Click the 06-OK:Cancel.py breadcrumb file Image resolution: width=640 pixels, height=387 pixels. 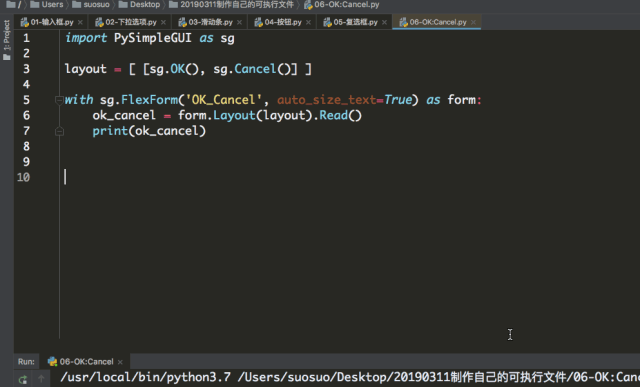click(342, 4)
